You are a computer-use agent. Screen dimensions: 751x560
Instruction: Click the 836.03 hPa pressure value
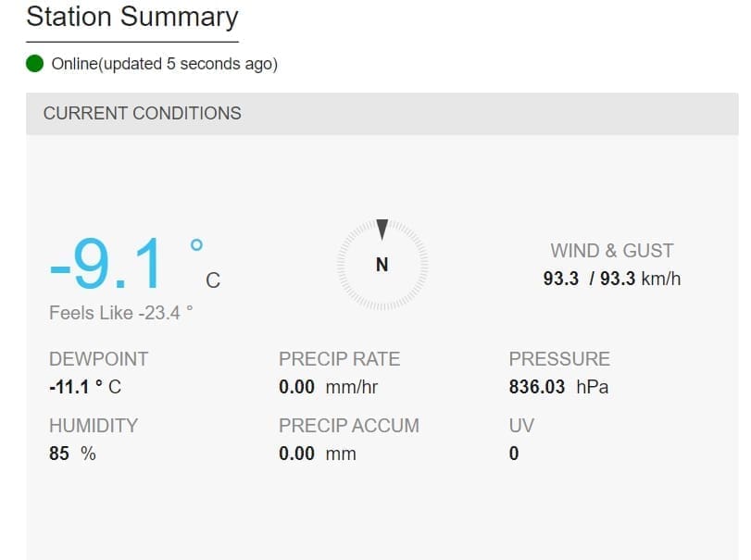point(558,387)
